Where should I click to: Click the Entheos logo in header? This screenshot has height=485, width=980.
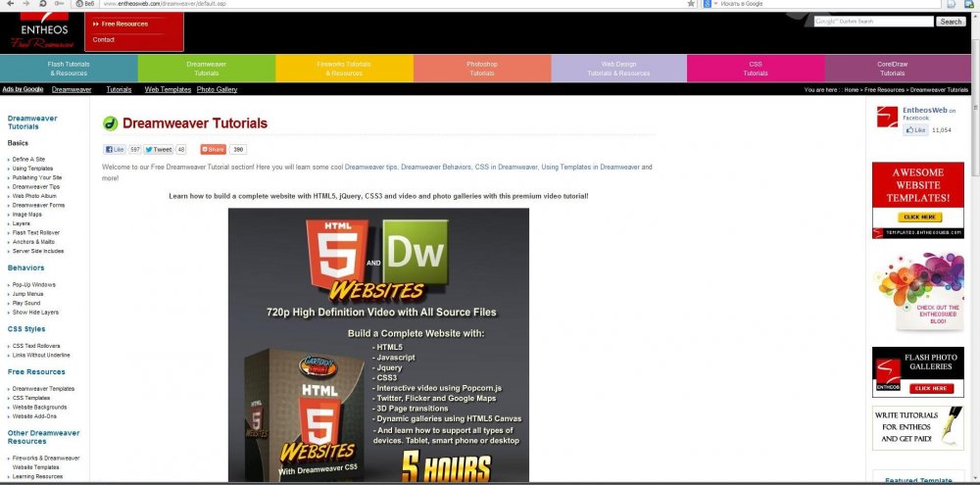pyautogui.click(x=42, y=31)
